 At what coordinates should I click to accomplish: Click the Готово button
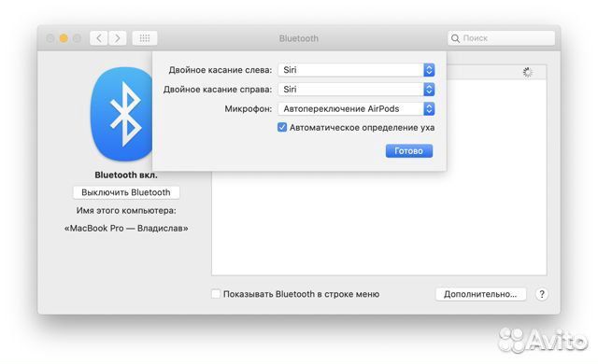point(409,151)
